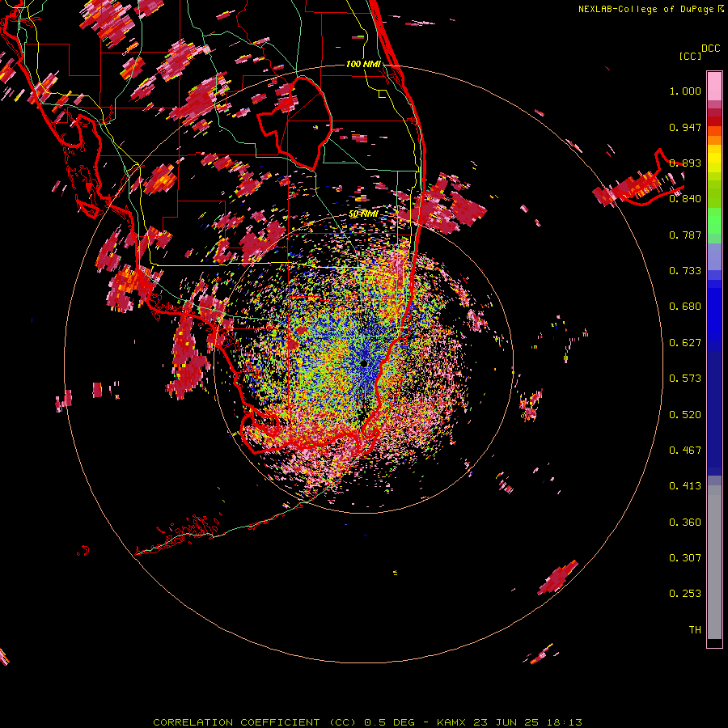Click the [CC] units label
This screenshot has width=728, height=728.
click(690, 56)
